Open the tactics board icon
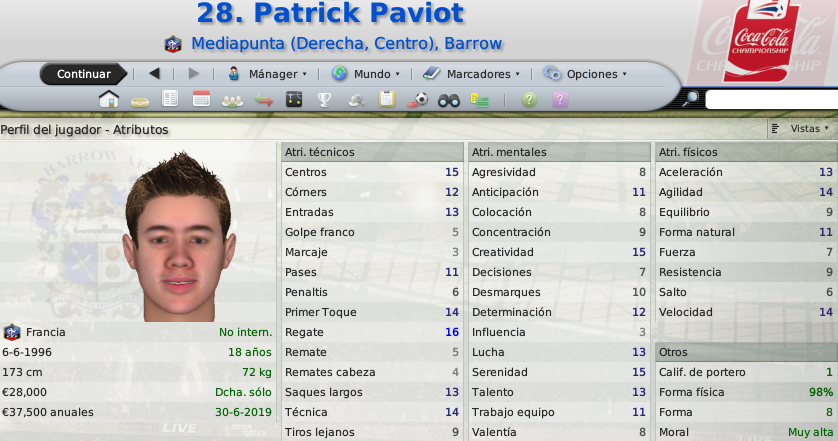838x441 pixels. [293, 99]
